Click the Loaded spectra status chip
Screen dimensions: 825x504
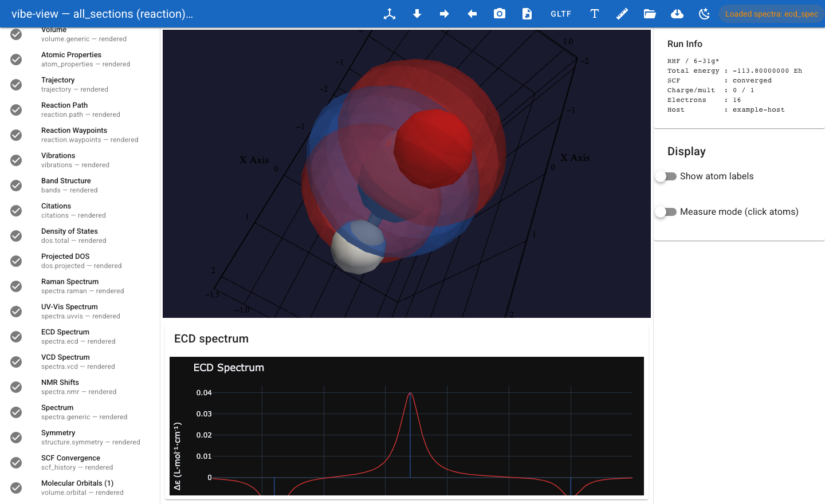tap(771, 14)
